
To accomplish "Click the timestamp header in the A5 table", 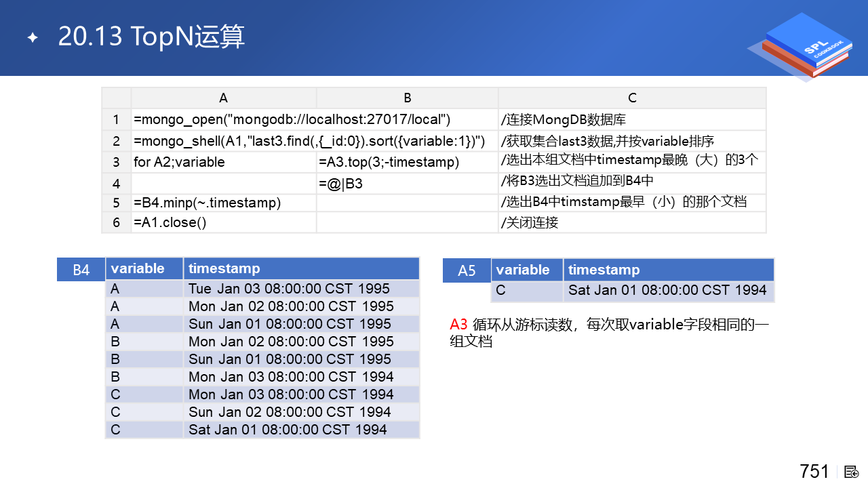I will point(669,270).
